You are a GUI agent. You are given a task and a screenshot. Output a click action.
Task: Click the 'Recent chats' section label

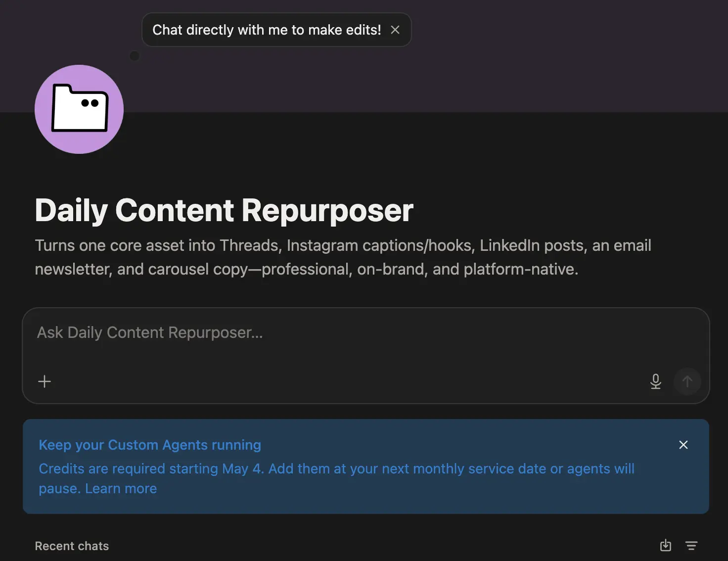tap(72, 546)
